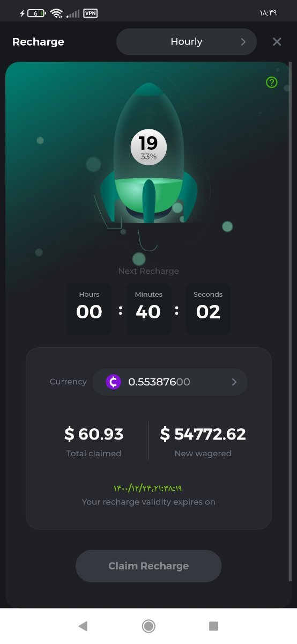The width and height of the screenshot is (297, 644).
Task: Click the chevron beside Hourly
Action: pos(243,42)
